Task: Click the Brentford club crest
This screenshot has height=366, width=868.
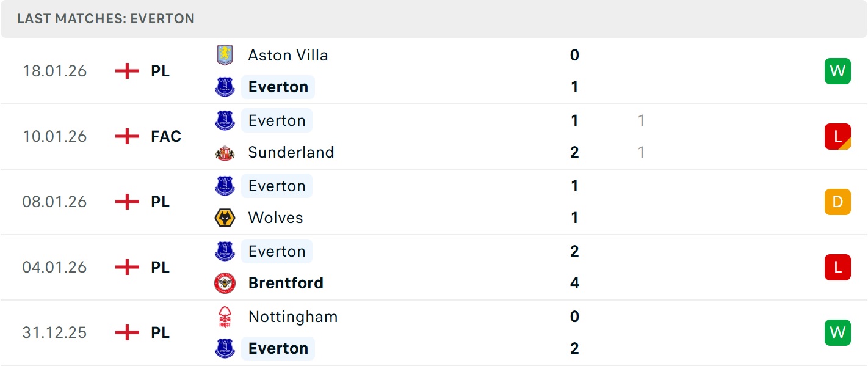Action: point(225,283)
